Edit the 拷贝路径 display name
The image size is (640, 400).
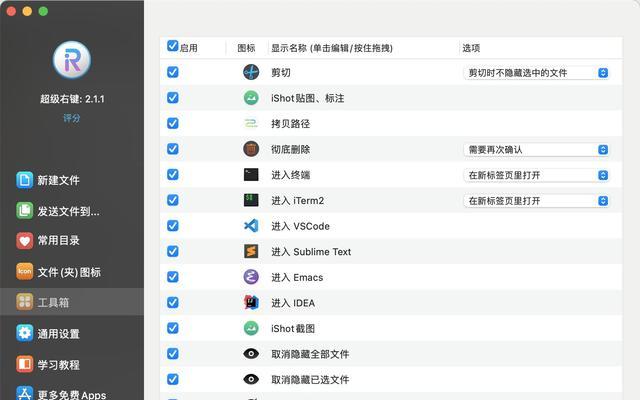coord(291,124)
